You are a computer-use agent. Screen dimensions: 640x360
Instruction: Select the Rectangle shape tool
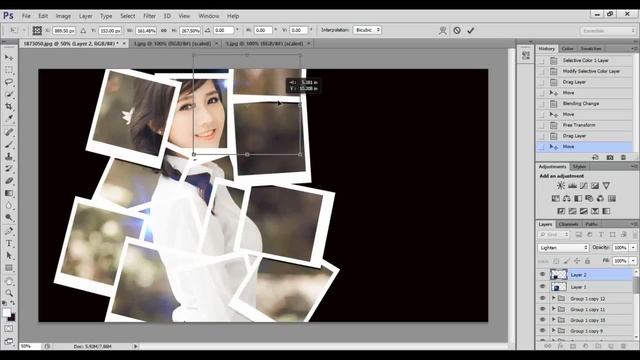[x=9, y=268]
